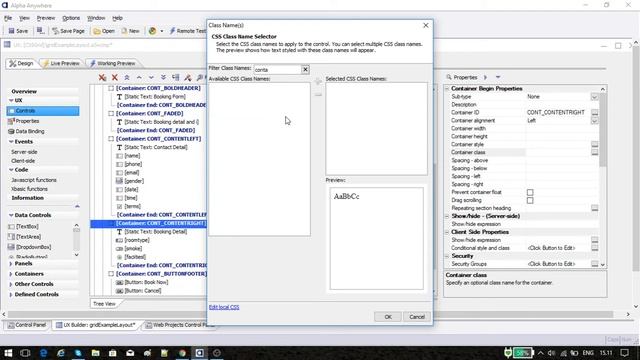
Task: Click the move-to-bottom double down arrow
Action: [163, 77]
